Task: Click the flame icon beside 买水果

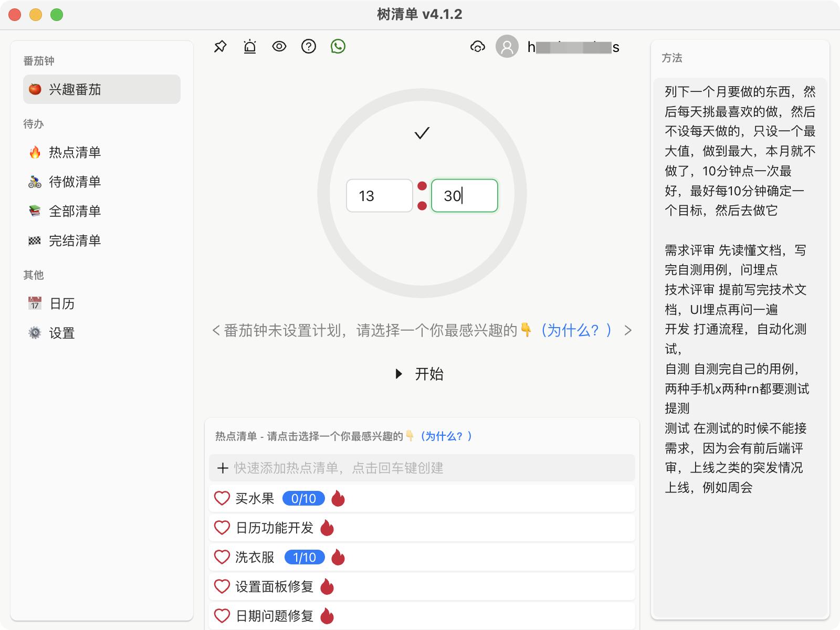Action: point(338,499)
